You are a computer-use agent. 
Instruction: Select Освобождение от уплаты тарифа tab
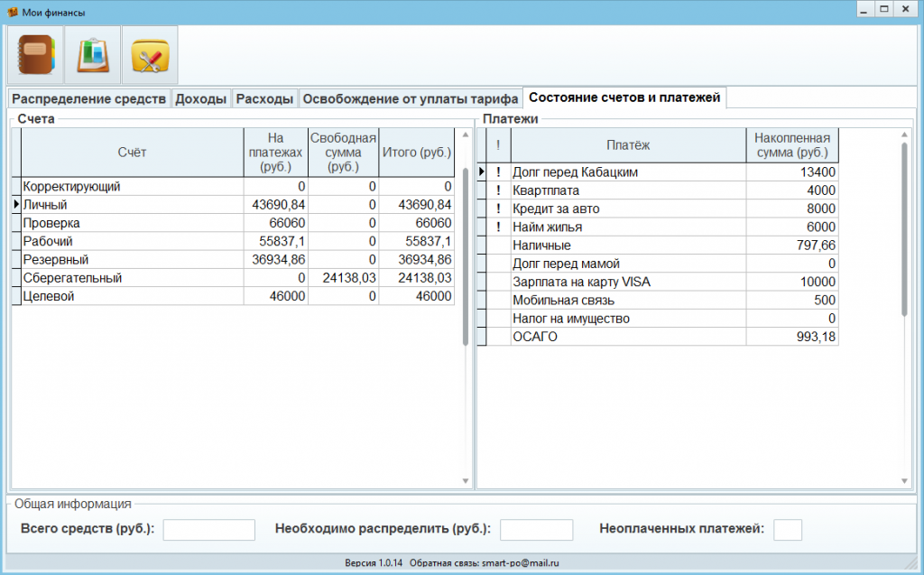click(410, 98)
